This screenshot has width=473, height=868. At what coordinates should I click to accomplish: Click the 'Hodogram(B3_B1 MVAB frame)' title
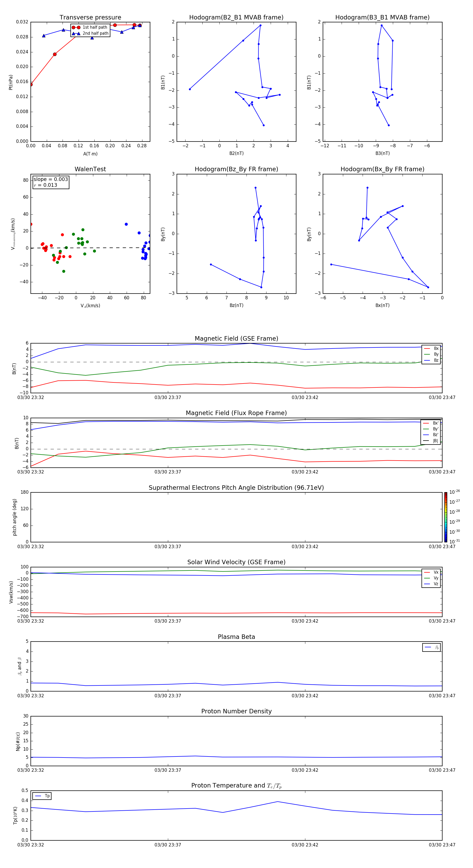[382, 18]
